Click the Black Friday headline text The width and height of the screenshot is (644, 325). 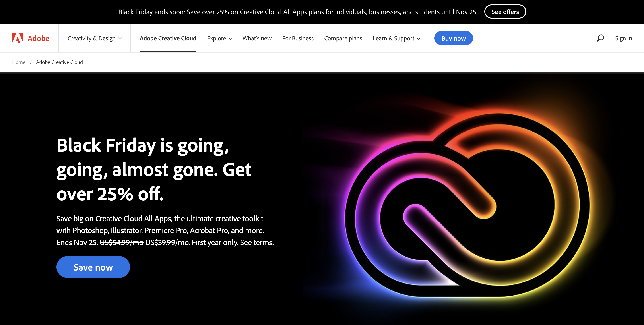[154, 169]
